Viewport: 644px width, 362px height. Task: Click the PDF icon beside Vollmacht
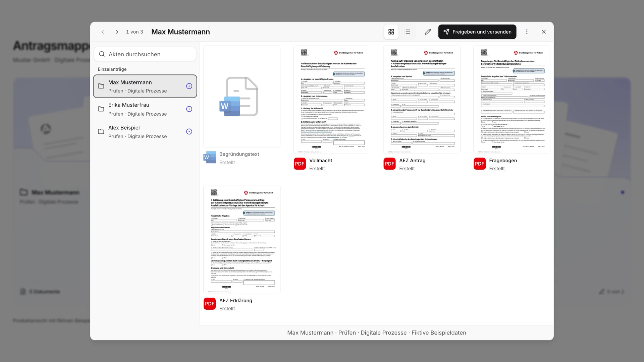(x=300, y=164)
